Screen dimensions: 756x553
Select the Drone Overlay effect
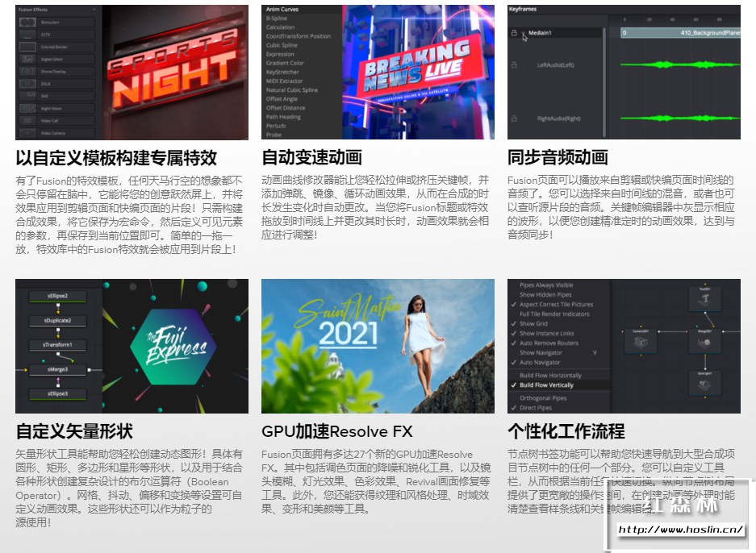coord(27,70)
